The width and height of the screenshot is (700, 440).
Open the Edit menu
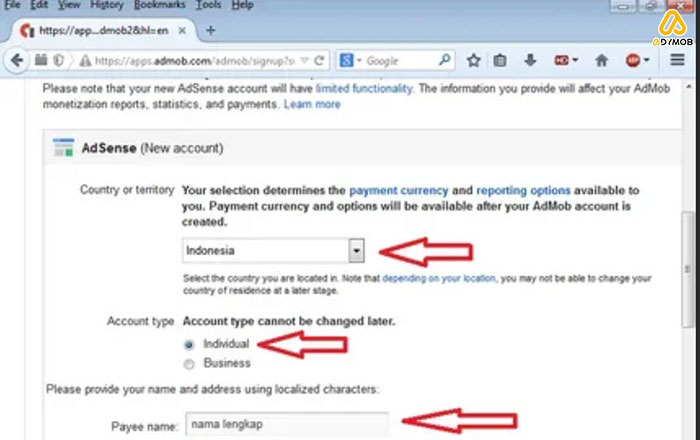[x=39, y=5]
